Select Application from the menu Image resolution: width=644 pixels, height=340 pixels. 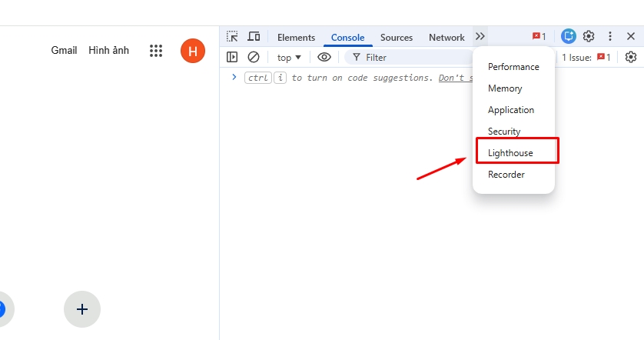coord(513,110)
